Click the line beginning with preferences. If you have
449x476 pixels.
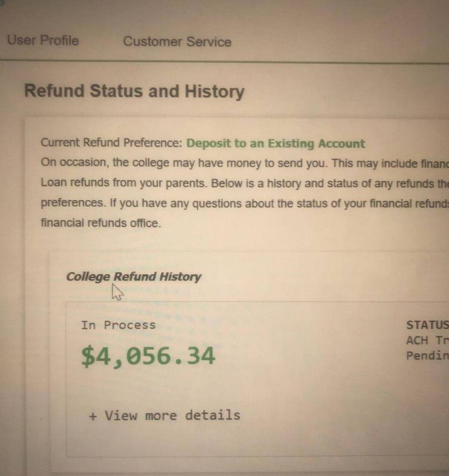click(240, 203)
